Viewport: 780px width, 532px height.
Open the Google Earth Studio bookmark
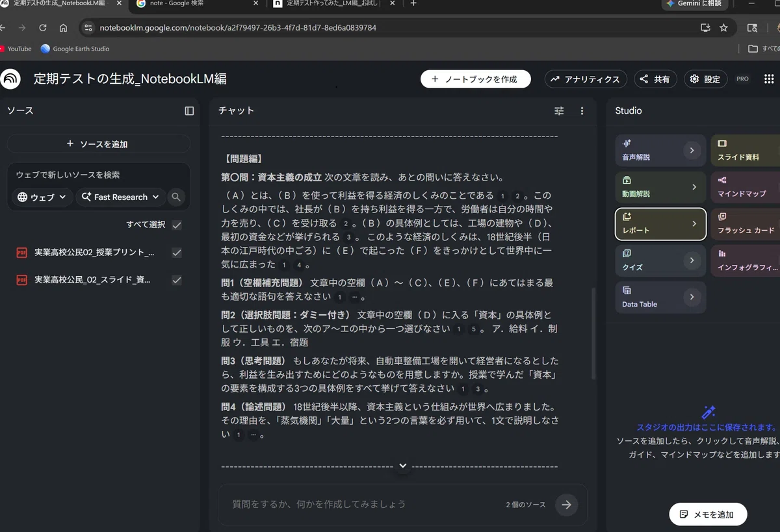coord(75,49)
